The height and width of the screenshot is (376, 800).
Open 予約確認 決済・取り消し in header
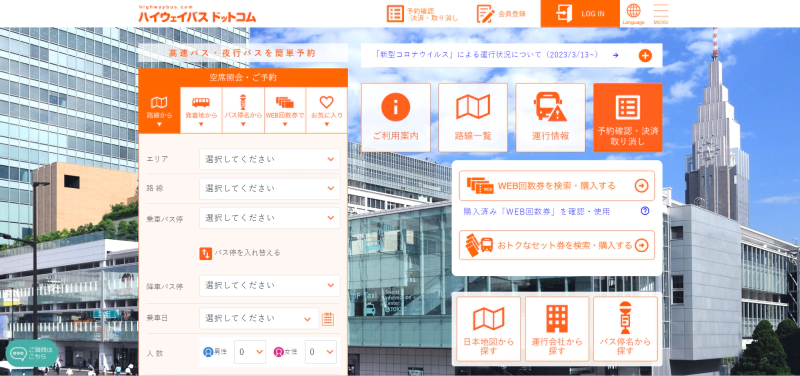click(422, 14)
